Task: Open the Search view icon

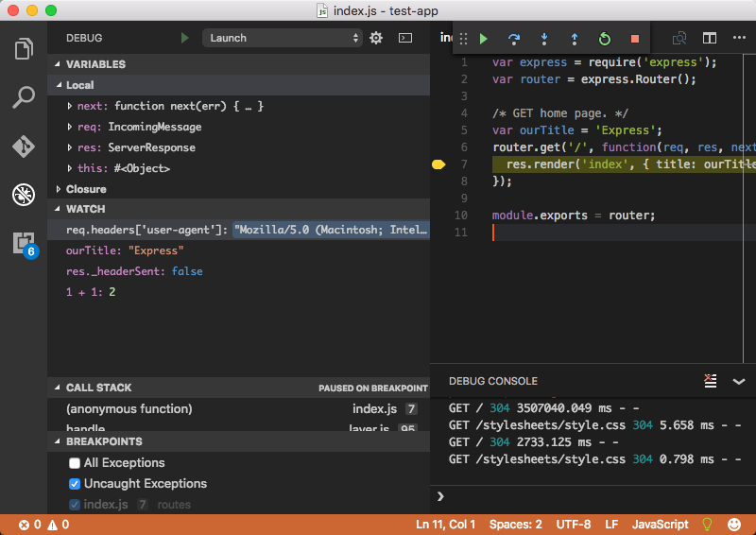Action: pyautogui.click(x=24, y=97)
